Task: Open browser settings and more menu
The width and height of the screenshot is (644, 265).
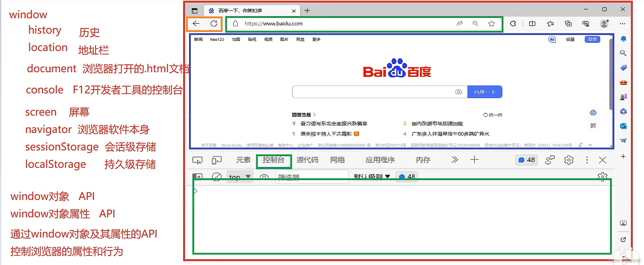Action: click(622, 24)
